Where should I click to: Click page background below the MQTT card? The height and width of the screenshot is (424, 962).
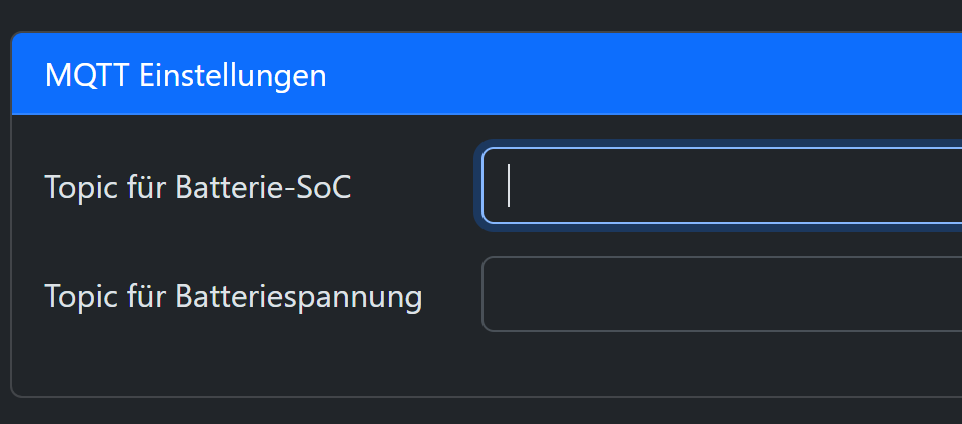point(480,412)
